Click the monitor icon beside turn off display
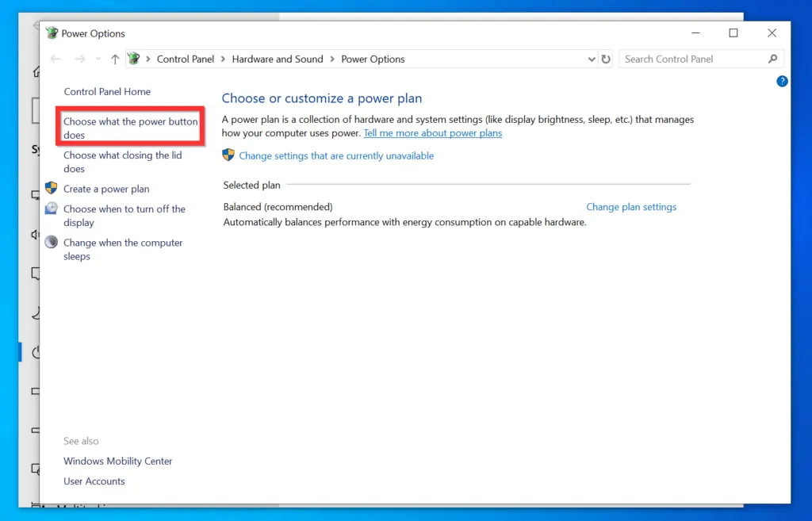The width and height of the screenshot is (812, 521). coord(52,209)
